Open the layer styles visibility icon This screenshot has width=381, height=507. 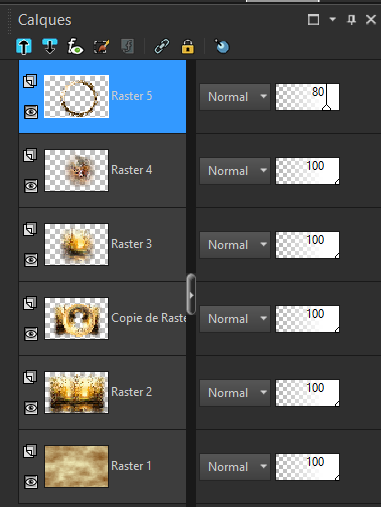75,46
